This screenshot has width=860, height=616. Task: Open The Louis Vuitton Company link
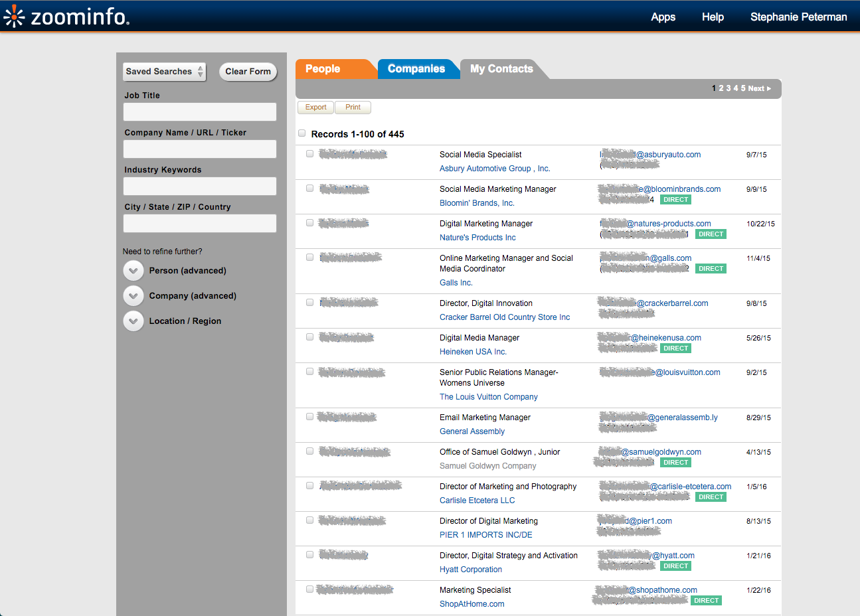point(489,397)
